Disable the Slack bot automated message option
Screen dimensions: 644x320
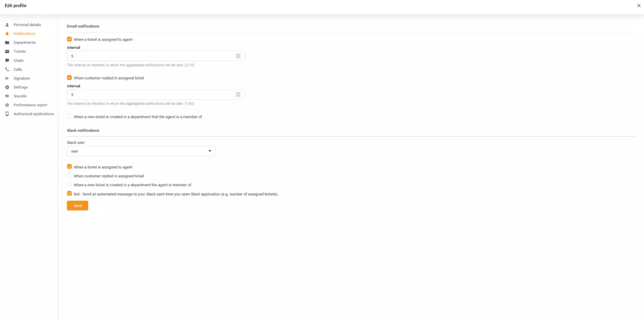point(69,194)
